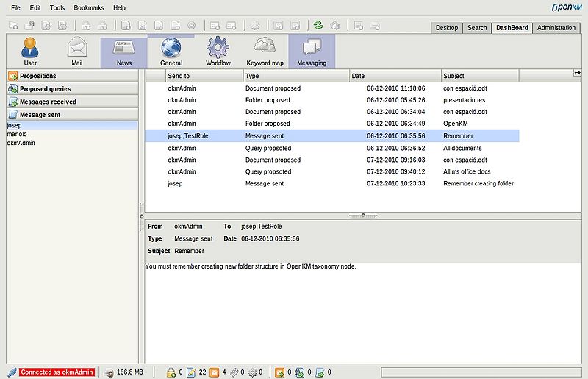This screenshot has width=588, height=379.
Task: Select user manolo in sent list
Action: click(x=72, y=134)
